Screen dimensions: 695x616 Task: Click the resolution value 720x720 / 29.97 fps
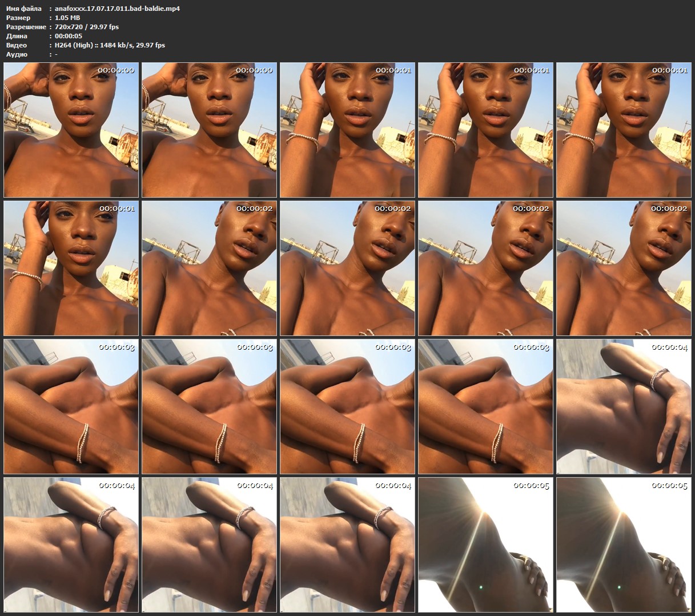coord(87,27)
